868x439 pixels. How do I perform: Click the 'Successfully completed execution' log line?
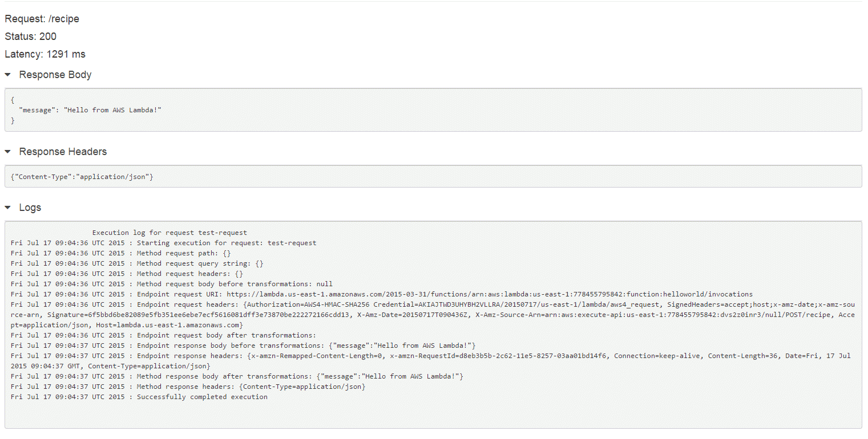(x=139, y=397)
